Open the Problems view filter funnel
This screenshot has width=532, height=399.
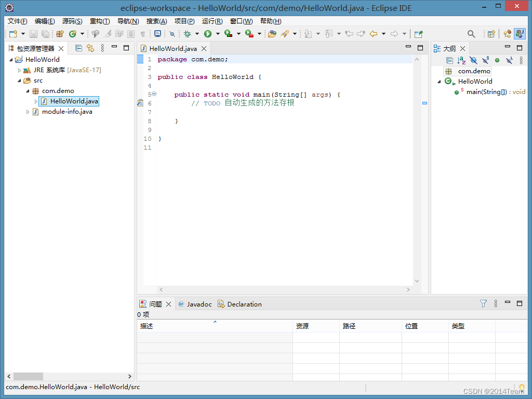click(x=483, y=304)
